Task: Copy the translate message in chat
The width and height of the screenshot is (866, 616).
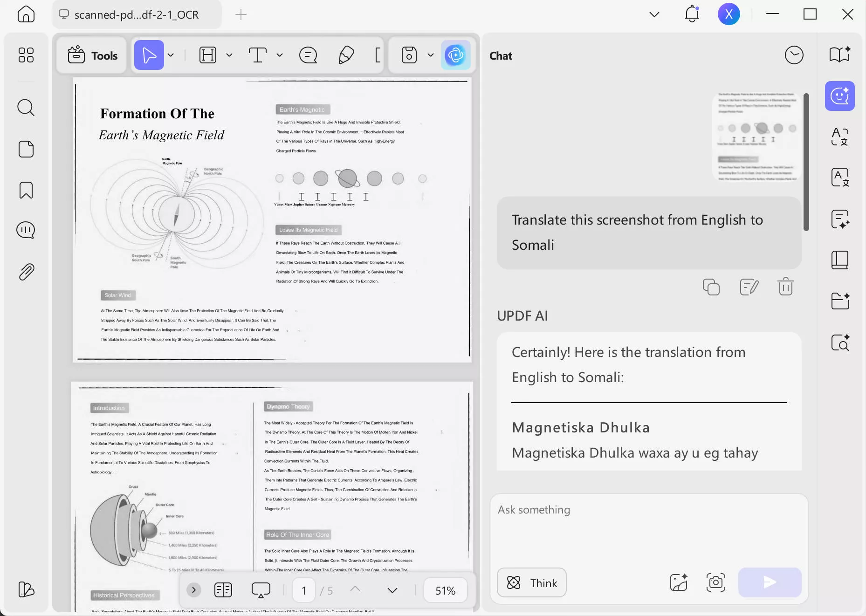Action: [x=711, y=287]
